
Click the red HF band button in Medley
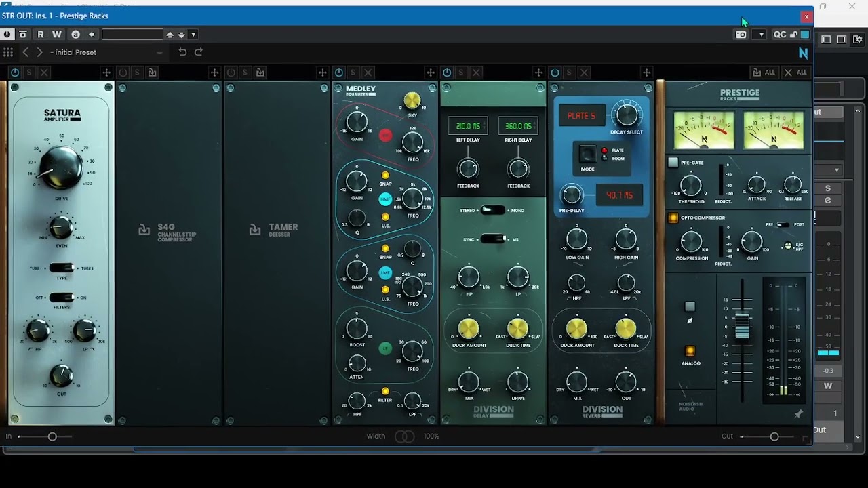pos(385,136)
